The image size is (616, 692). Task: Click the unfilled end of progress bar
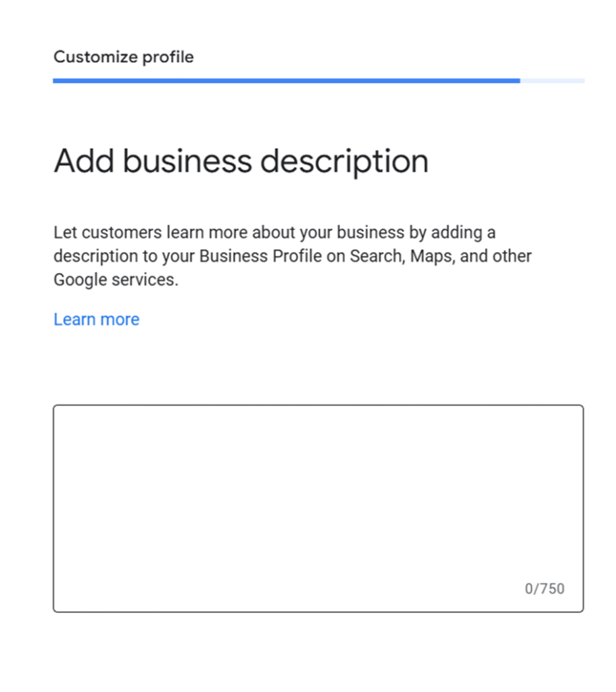coord(552,80)
